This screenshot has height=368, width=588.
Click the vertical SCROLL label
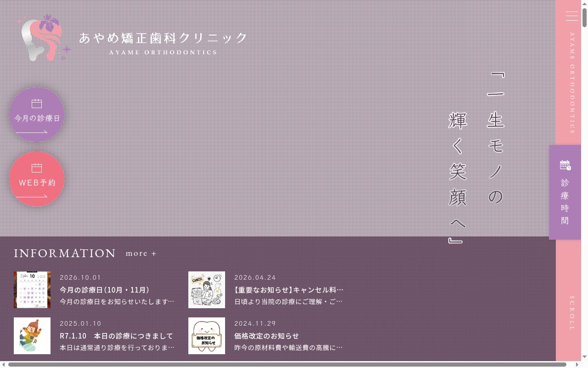click(x=572, y=313)
